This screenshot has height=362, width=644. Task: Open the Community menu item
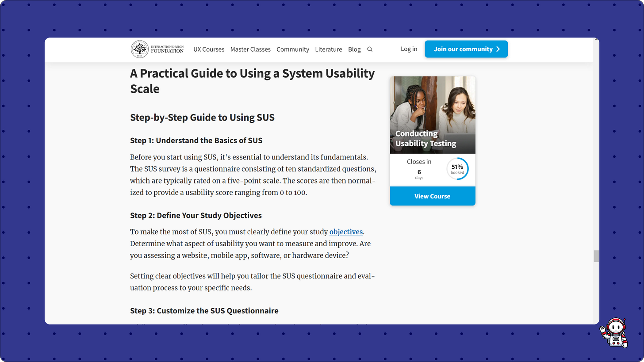pyautogui.click(x=293, y=49)
